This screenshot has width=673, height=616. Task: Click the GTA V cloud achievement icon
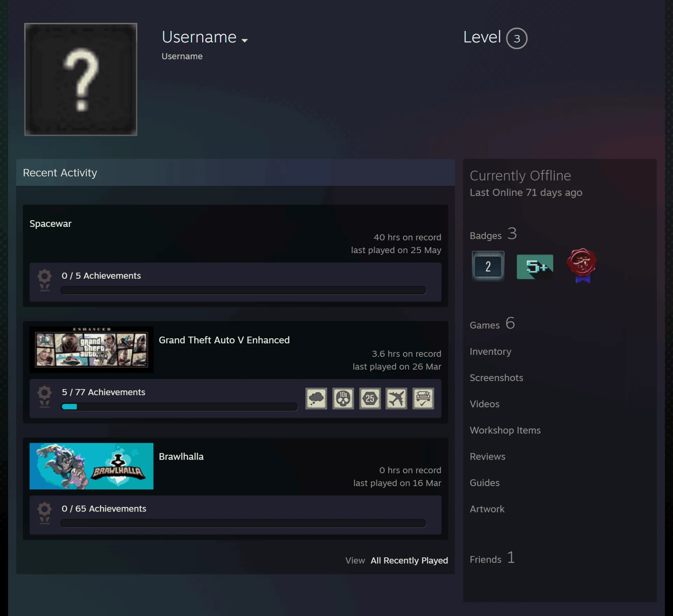pos(316,398)
